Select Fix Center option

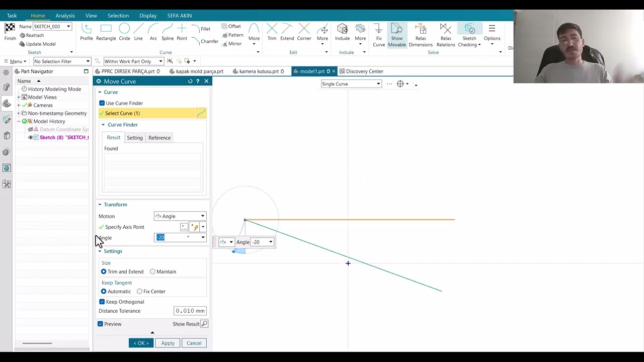click(139, 291)
